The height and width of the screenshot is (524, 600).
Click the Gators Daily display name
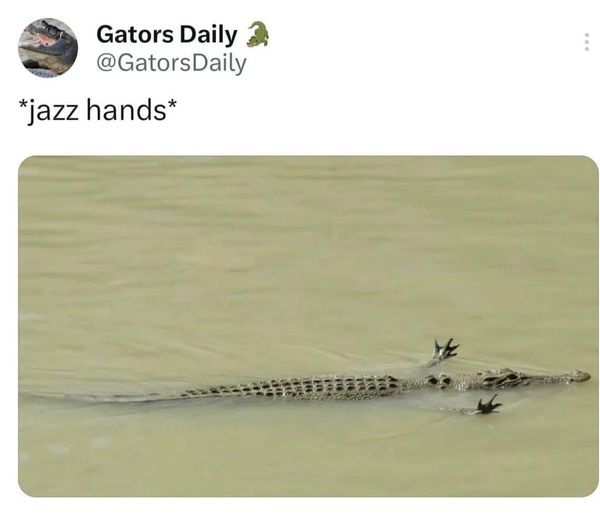[166, 34]
